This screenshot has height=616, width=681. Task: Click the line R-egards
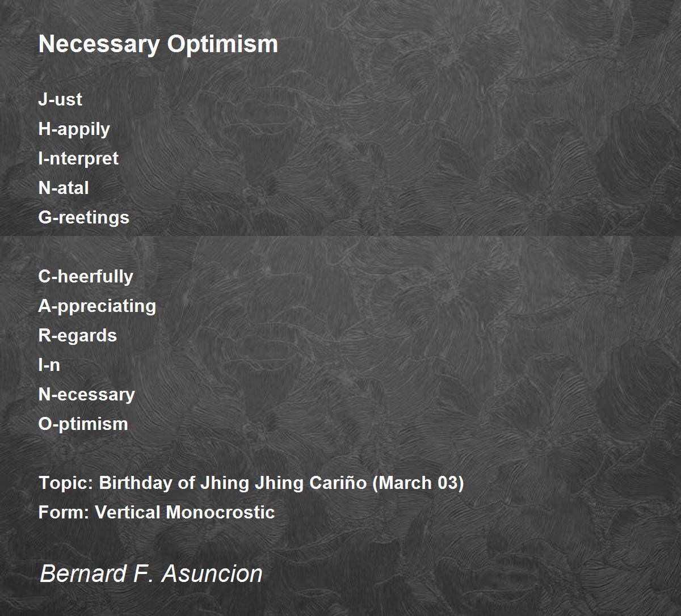[78, 336]
